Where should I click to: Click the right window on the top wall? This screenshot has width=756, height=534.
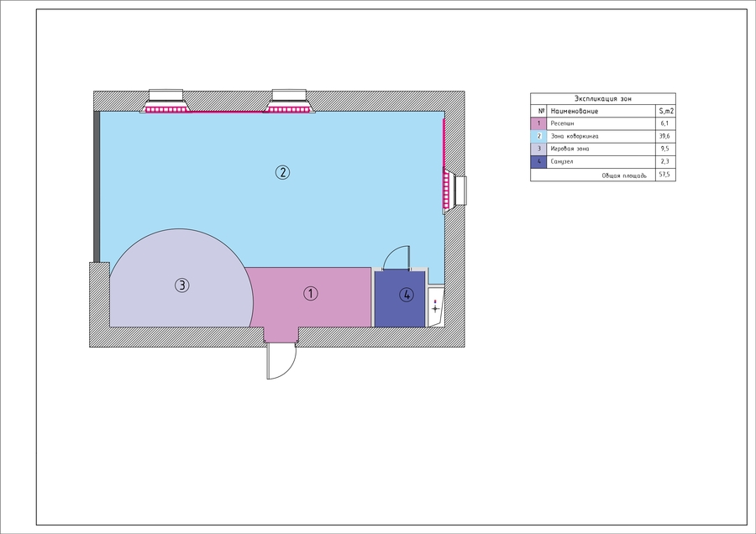pyautogui.click(x=289, y=102)
